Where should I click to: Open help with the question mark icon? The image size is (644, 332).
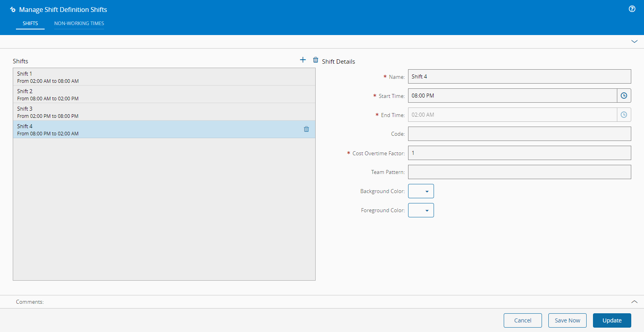click(x=632, y=9)
